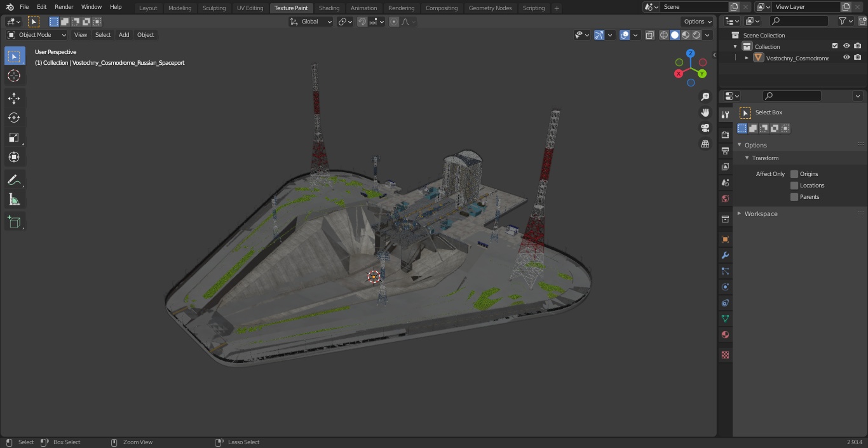868x448 pixels.
Task: Expand the Workspace panel
Action: [x=740, y=214]
